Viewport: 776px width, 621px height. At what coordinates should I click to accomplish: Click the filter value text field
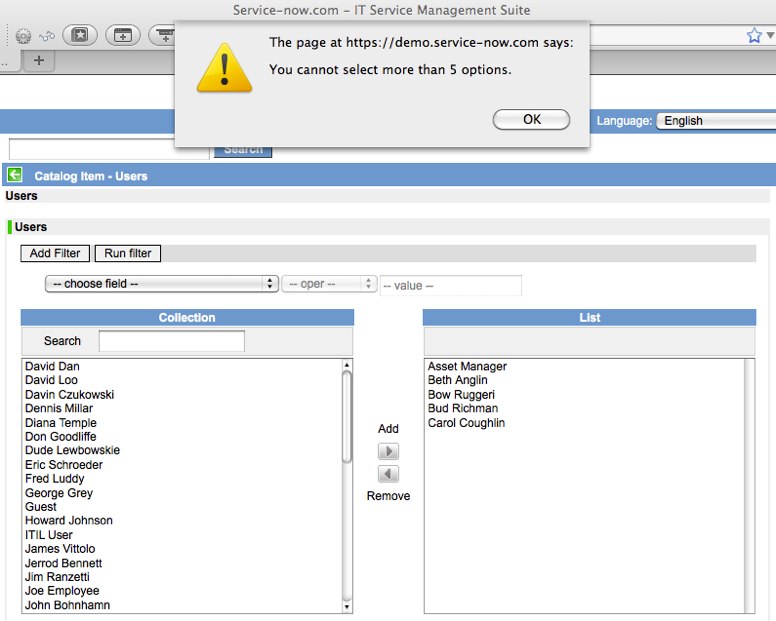click(450, 285)
